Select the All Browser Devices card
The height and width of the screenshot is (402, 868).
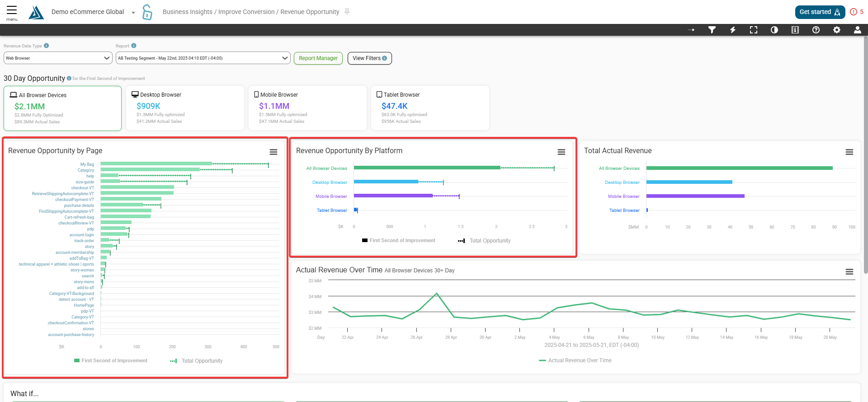[x=62, y=108]
